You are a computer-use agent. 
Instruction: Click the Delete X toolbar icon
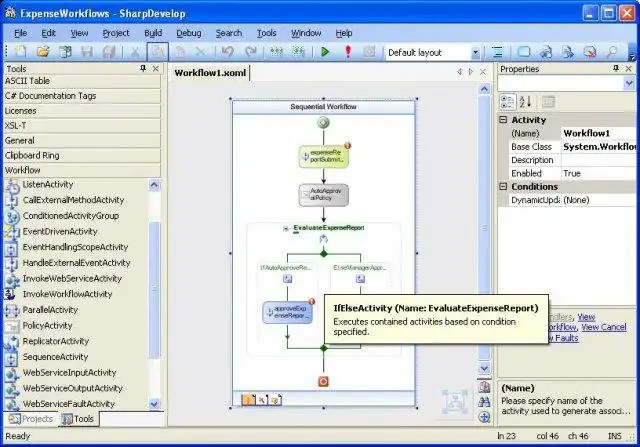(200, 52)
